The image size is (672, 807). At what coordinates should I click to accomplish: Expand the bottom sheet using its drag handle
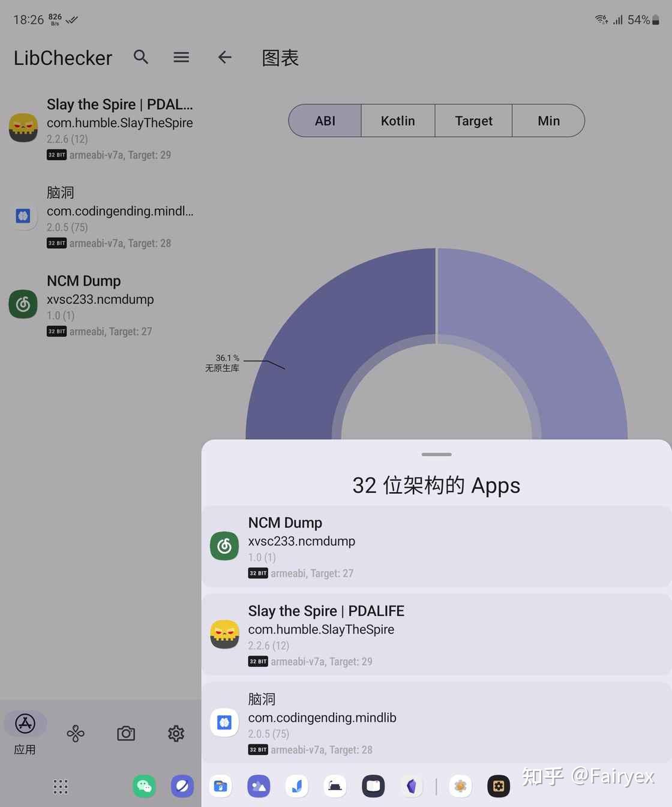[x=436, y=454]
